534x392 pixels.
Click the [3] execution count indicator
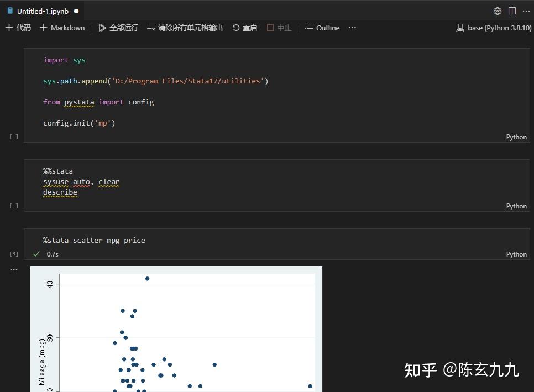13,253
